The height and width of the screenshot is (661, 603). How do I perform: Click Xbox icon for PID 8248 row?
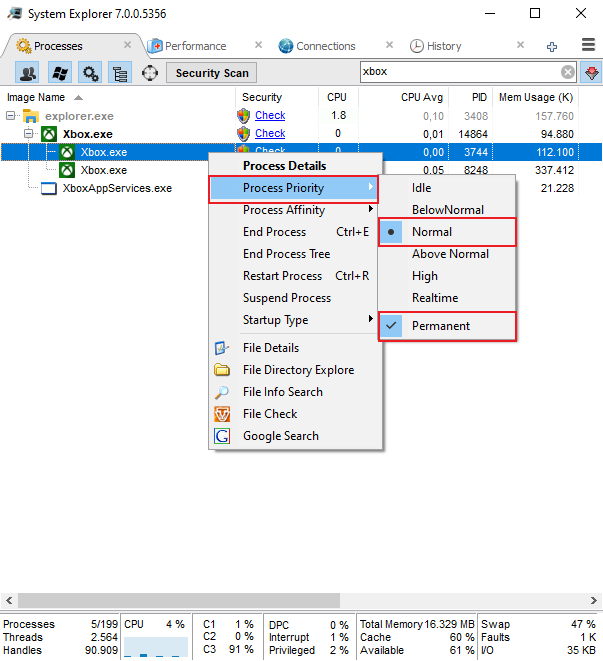67,170
